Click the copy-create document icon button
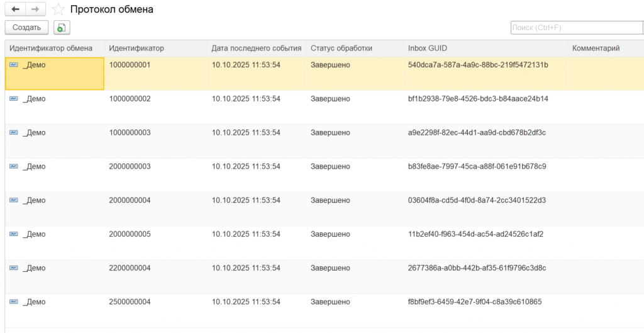Image resolution: width=644 pixels, height=333 pixels. 62,28
